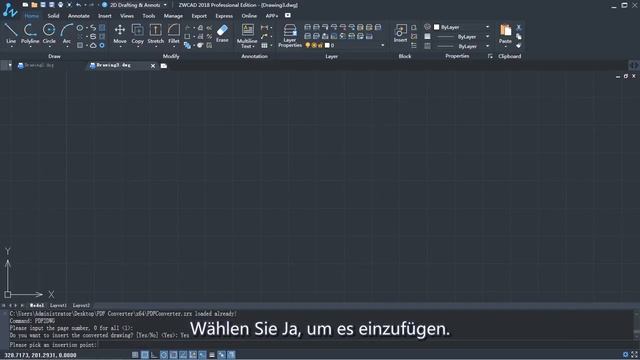Switch to the Layout1 tab
The image size is (640, 360).
(x=58, y=305)
